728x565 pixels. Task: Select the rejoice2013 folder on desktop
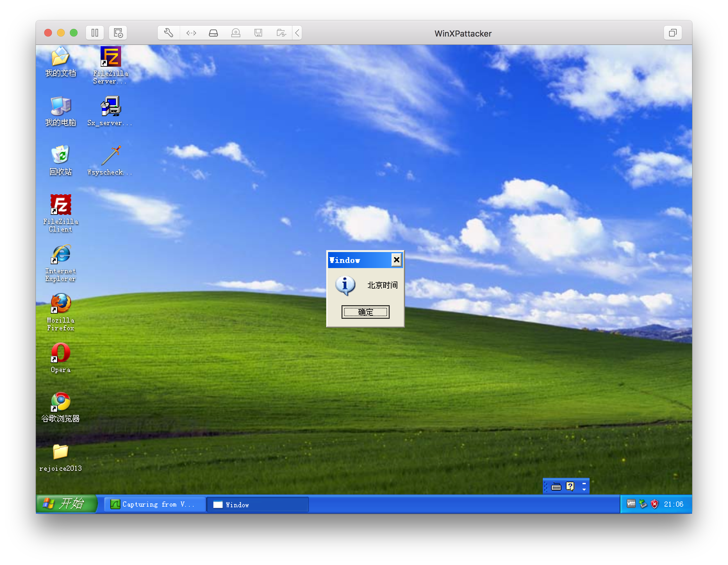(60, 458)
